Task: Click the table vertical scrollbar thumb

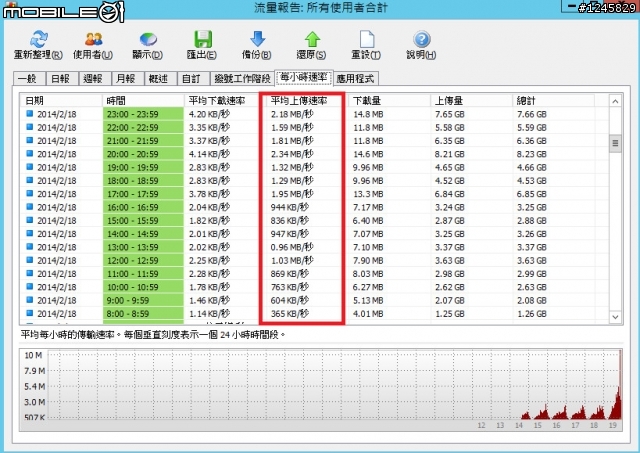Action: [x=615, y=143]
